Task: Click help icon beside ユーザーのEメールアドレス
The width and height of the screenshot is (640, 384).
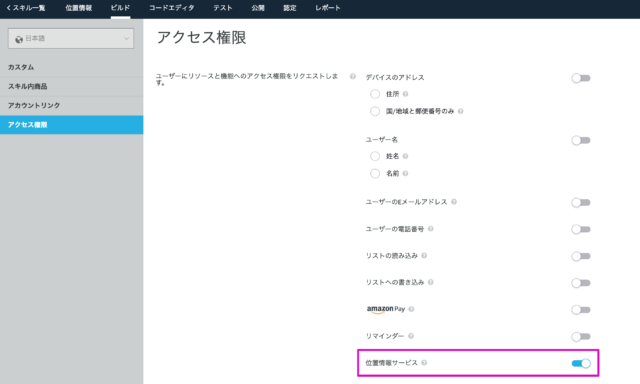Action: [454, 202]
